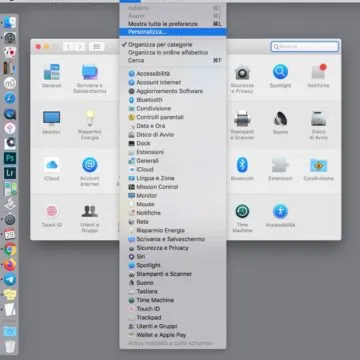
Task: Open Finder in the Dock
Action: 10,22
